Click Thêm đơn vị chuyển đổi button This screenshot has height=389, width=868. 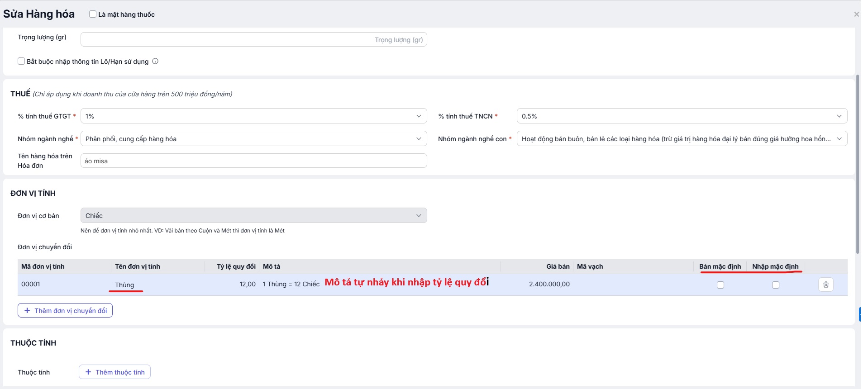pos(65,311)
